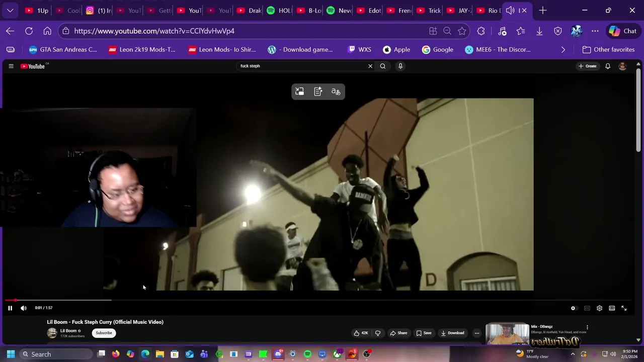The image size is (644, 362).
Task: Go to YouTube home via the logo
Action: tap(33, 66)
